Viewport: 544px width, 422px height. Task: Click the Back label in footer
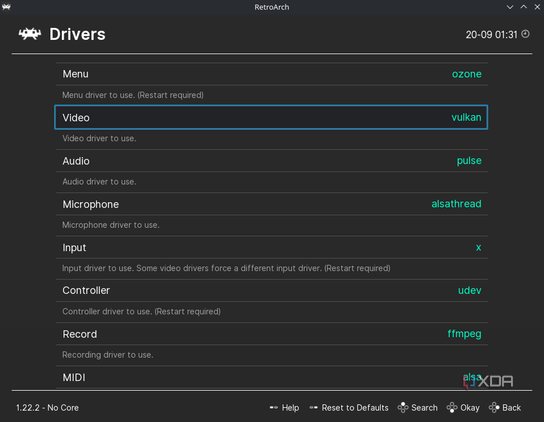pos(511,407)
